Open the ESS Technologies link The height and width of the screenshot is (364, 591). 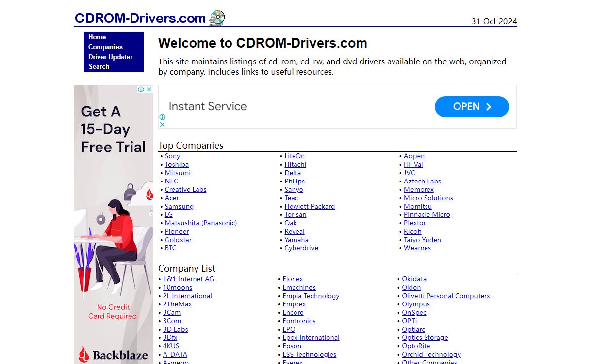click(x=309, y=354)
